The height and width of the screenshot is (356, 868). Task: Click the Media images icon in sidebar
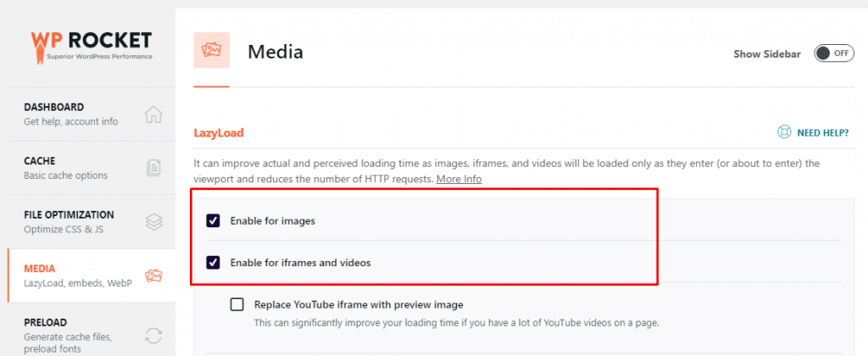pos(153,275)
